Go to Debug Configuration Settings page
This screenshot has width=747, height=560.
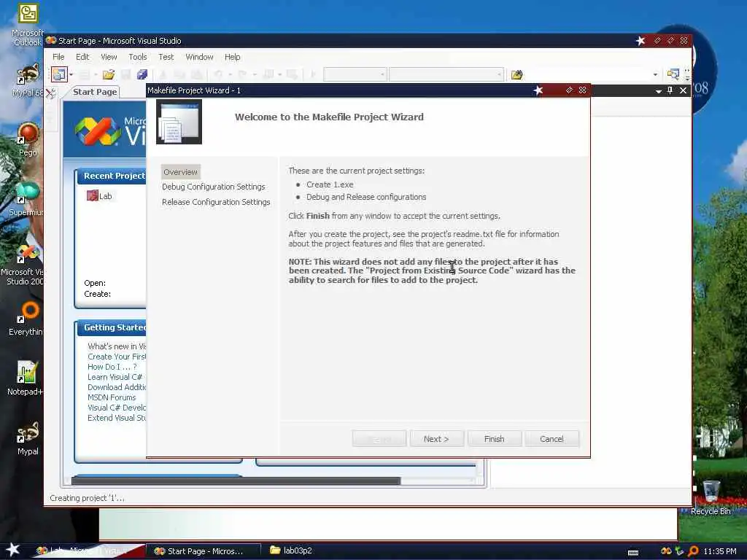pos(214,187)
